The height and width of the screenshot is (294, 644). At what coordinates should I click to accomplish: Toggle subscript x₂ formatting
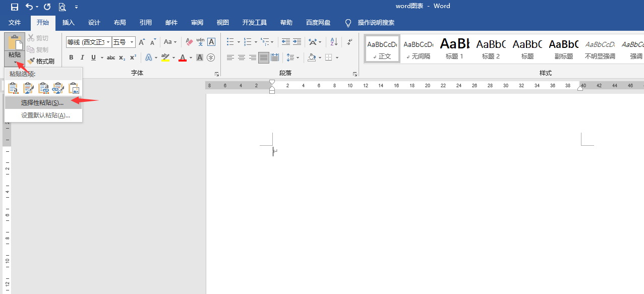click(122, 57)
